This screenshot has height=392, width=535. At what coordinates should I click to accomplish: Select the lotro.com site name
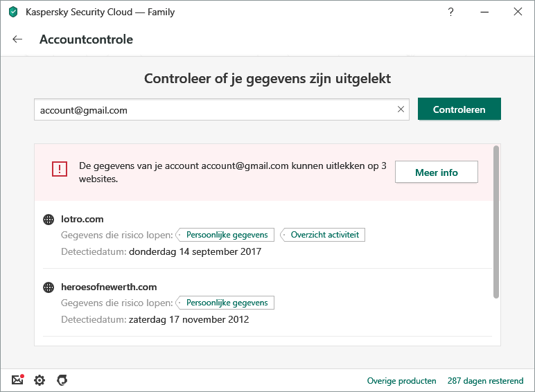pos(82,220)
